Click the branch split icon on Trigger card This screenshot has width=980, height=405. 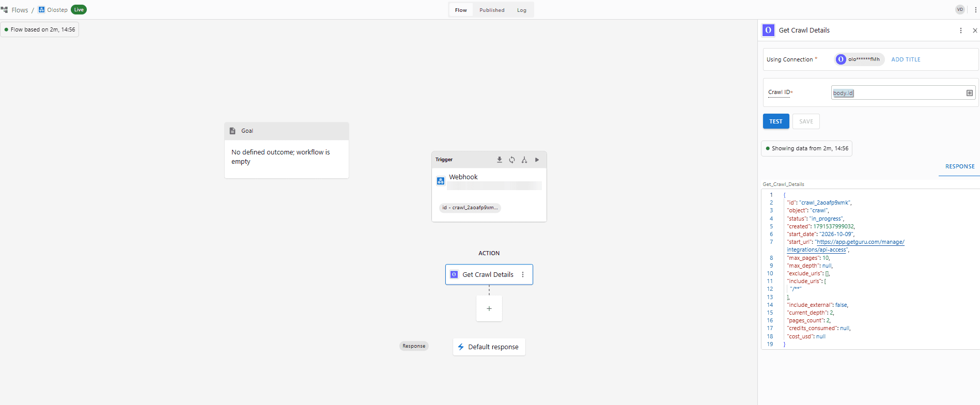(524, 160)
